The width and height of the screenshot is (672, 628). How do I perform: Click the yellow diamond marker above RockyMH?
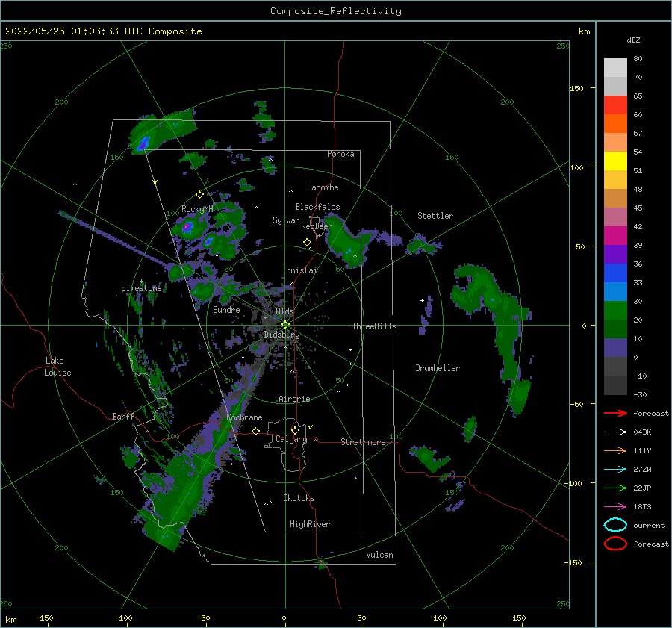pyautogui.click(x=199, y=195)
